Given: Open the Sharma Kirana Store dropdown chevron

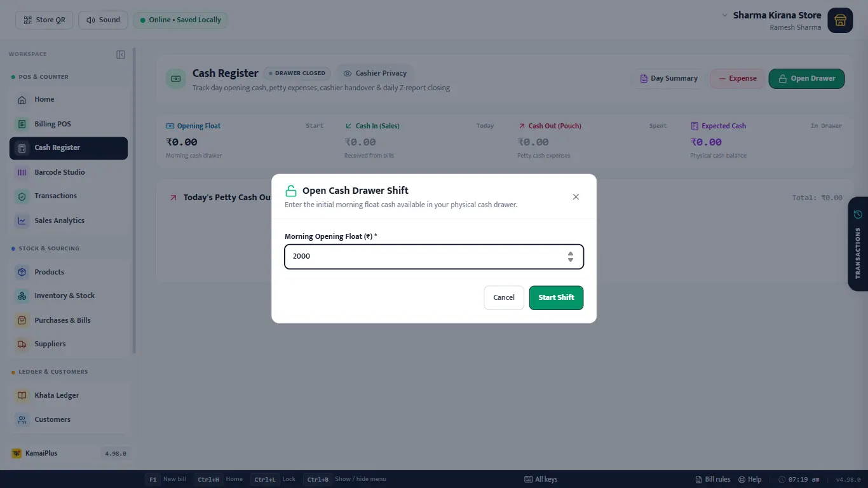Looking at the screenshot, I should [724, 15].
